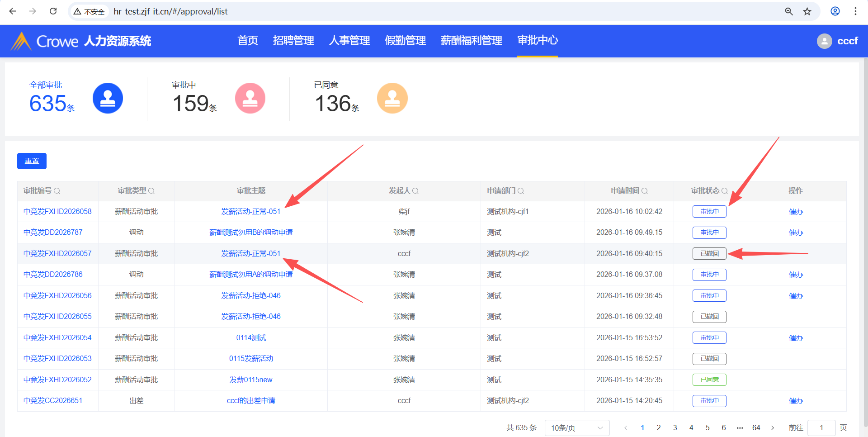Click the search icon beside 发起人 column
Image resolution: width=868 pixels, height=437 pixels.
click(x=415, y=191)
